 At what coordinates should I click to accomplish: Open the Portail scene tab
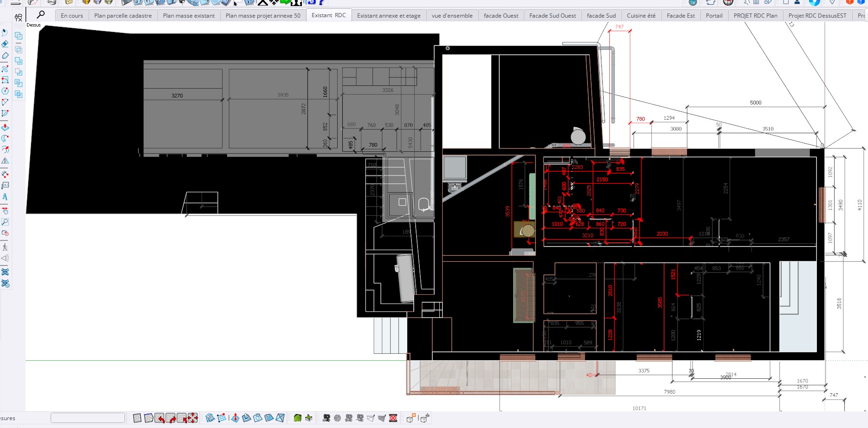point(714,15)
